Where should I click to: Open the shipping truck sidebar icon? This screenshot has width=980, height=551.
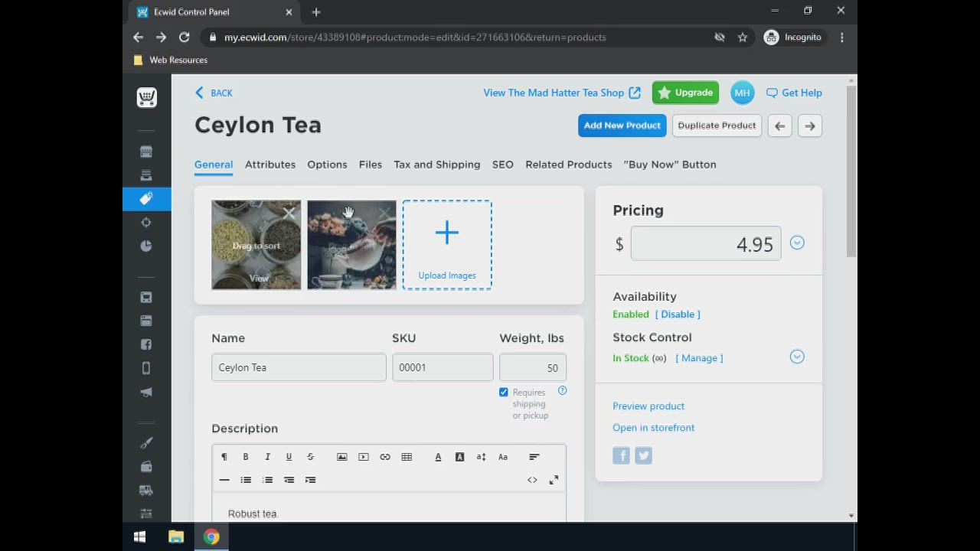[x=146, y=491]
